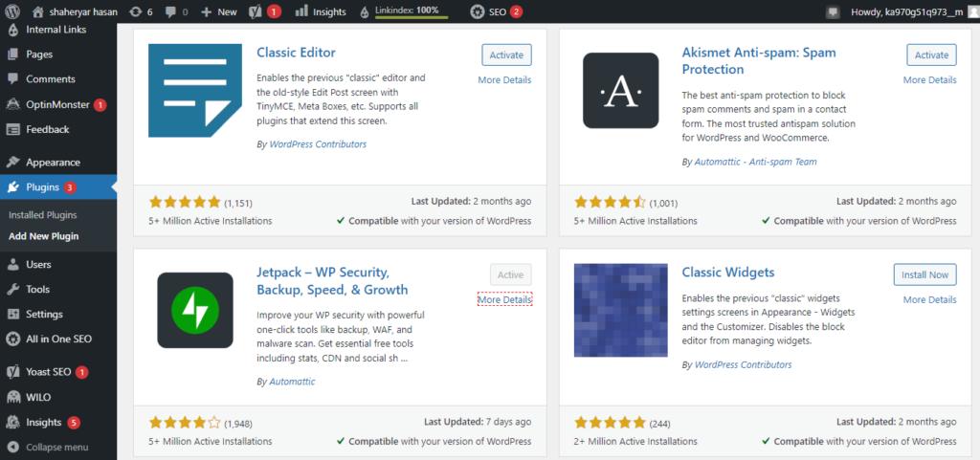Click the Jetpack plugin thumbnail

coord(195,310)
